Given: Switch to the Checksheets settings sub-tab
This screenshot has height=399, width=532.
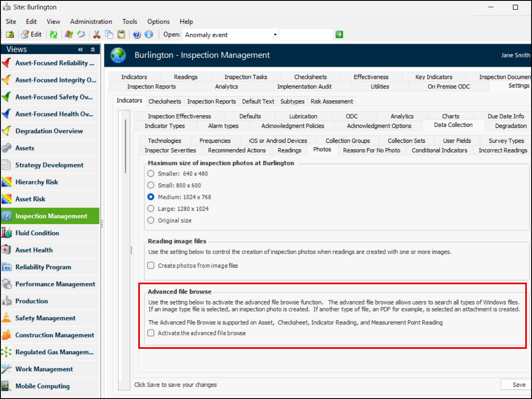Looking at the screenshot, I should (x=165, y=102).
